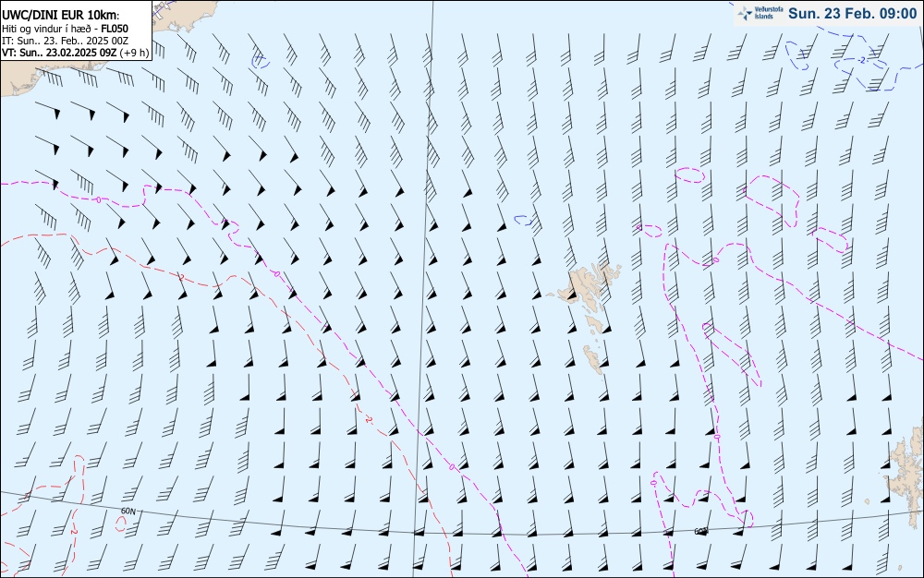The image size is (924, 578).
Task: Click the 'IT: Sun.. 23. Feb.. 2025 00Z' line
Action: click(65, 41)
